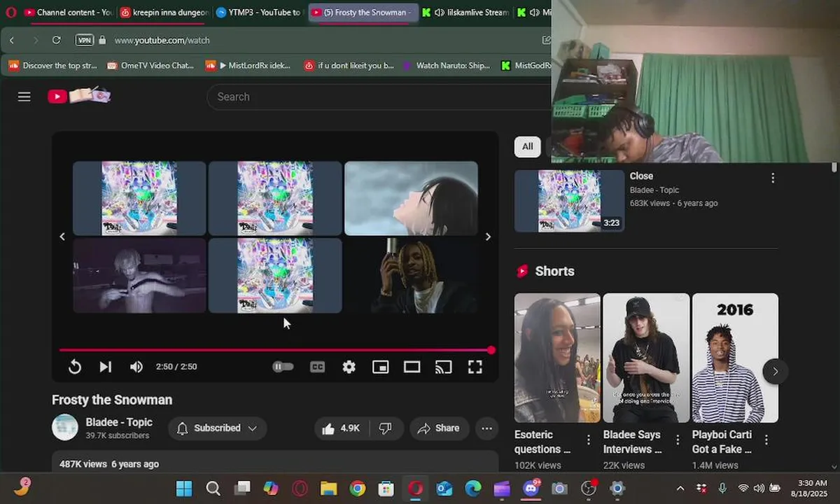Open more actions menu beside Share
Image resolution: width=840 pixels, height=504 pixels.
coord(486,428)
